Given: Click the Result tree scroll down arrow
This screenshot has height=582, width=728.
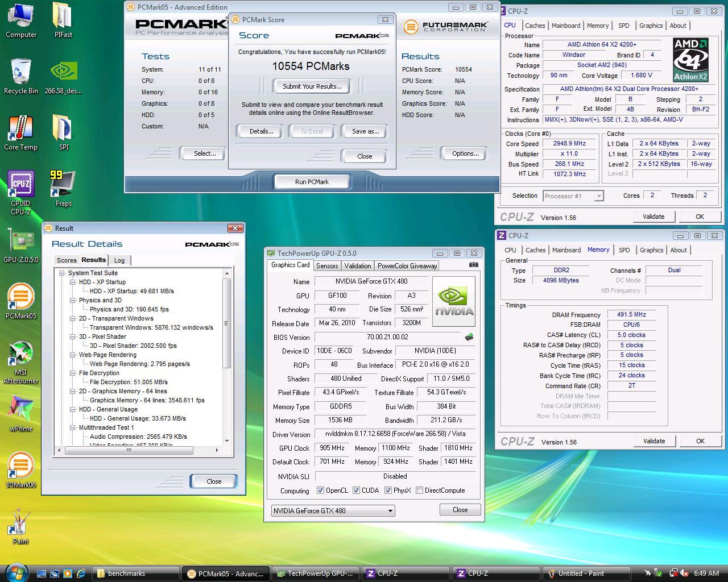Looking at the screenshot, I should pyautogui.click(x=227, y=441).
